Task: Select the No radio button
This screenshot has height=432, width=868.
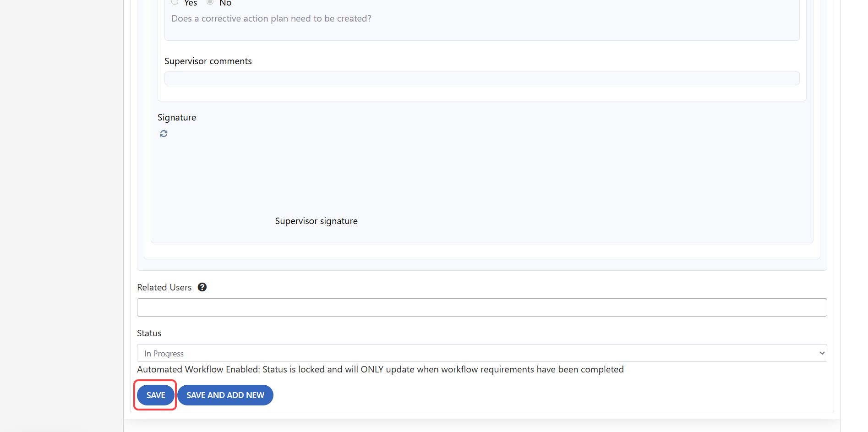Action: [210, 2]
